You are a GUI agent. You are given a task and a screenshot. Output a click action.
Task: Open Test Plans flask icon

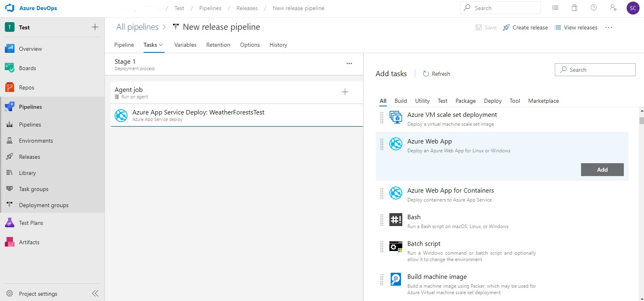pos(10,223)
